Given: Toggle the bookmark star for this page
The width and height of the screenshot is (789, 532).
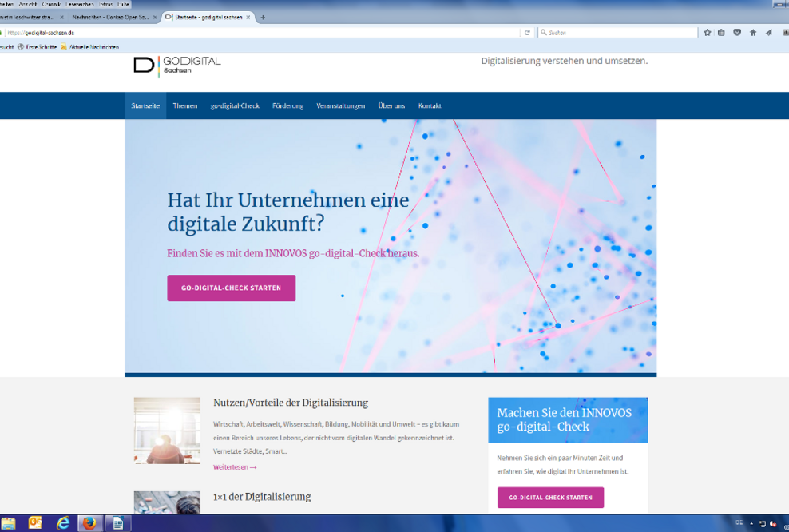Looking at the screenshot, I should 707,33.
